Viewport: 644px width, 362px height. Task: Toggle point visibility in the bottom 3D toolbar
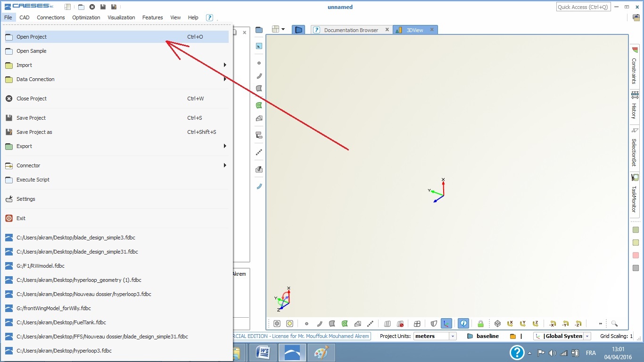[x=306, y=324]
